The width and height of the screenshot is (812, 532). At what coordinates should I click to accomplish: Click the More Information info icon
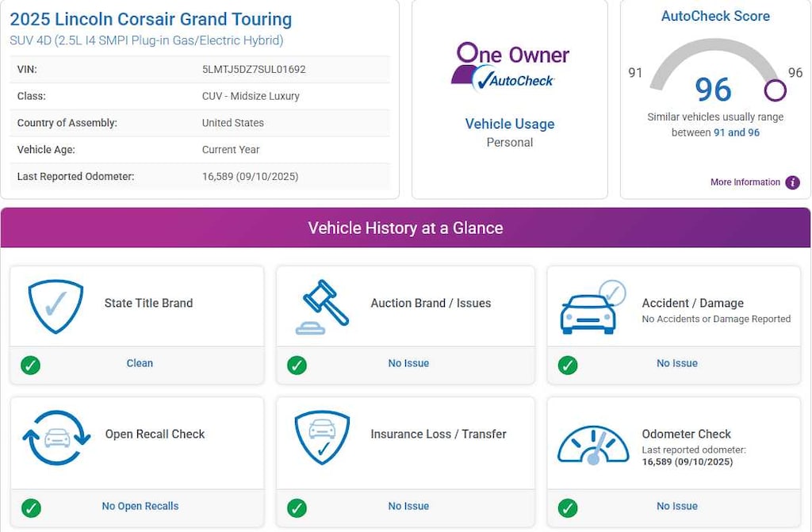pyautogui.click(x=792, y=182)
